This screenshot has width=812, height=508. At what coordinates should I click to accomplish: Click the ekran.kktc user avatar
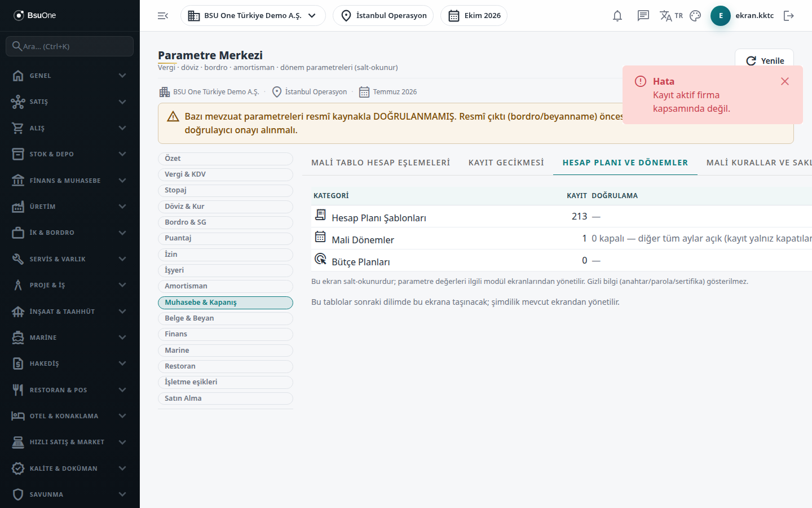(721, 16)
